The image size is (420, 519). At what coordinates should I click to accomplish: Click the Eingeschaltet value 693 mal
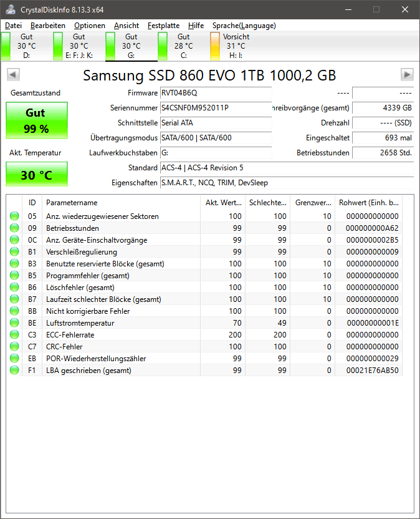pyautogui.click(x=383, y=138)
